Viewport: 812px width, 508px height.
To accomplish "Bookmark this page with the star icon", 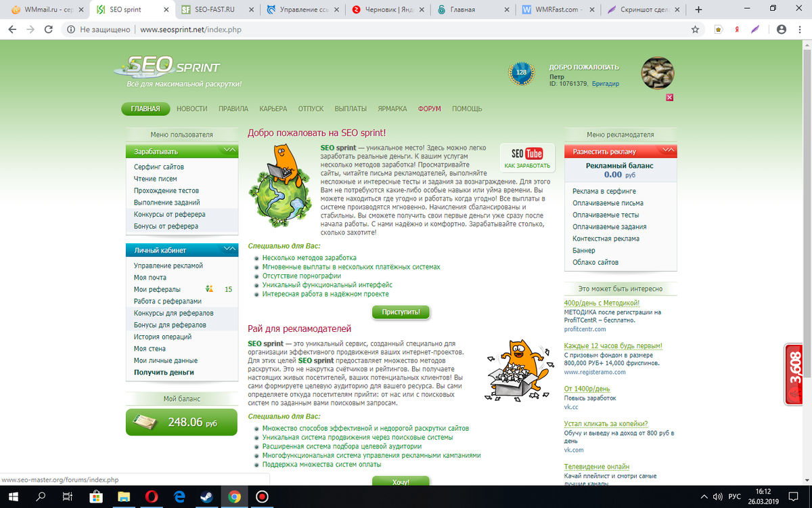I will [x=695, y=30].
